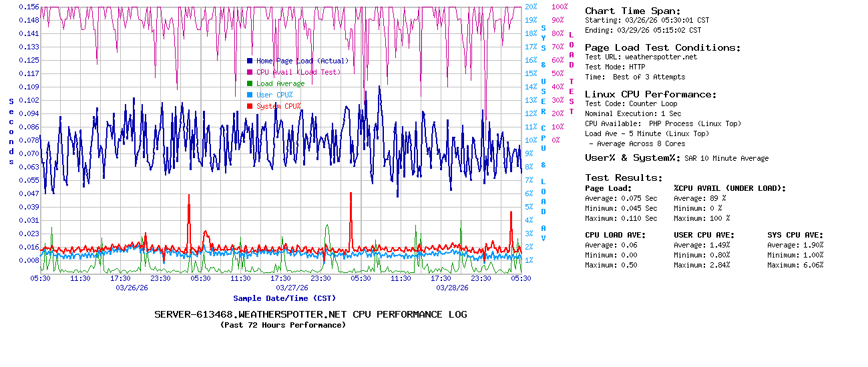This screenshot has width=868, height=367.
Task: Click the Page Load Test Conditions heading
Action: pos(662,47)
